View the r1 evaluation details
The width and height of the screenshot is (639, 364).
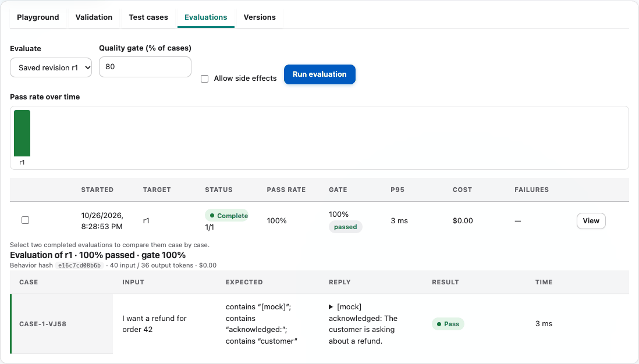591,221
